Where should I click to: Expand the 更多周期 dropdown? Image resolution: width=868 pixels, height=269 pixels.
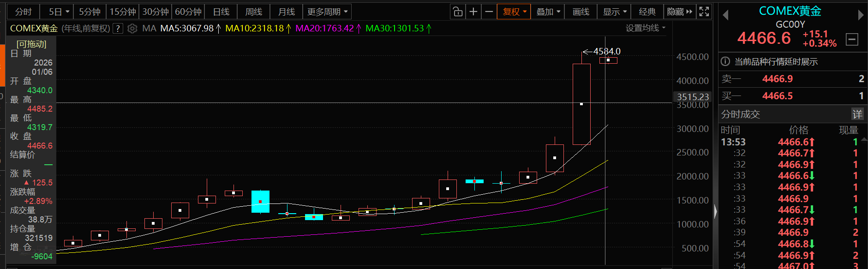pos(328,12)
